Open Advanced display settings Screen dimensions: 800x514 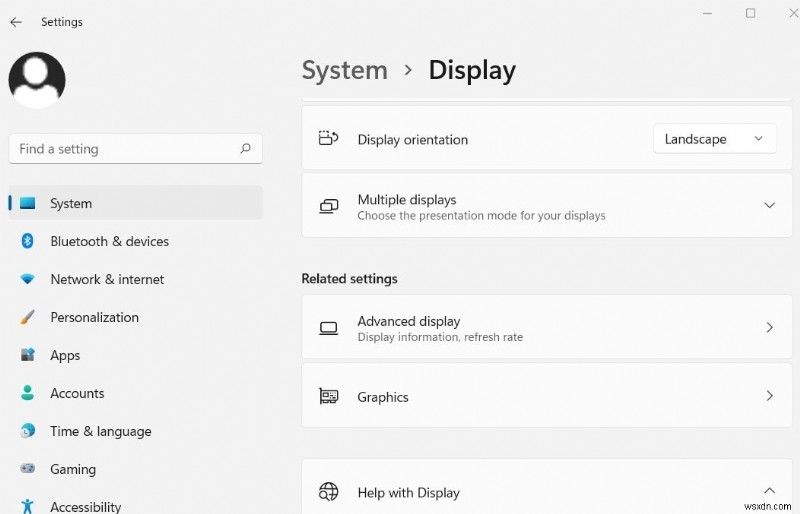(540, 327)
